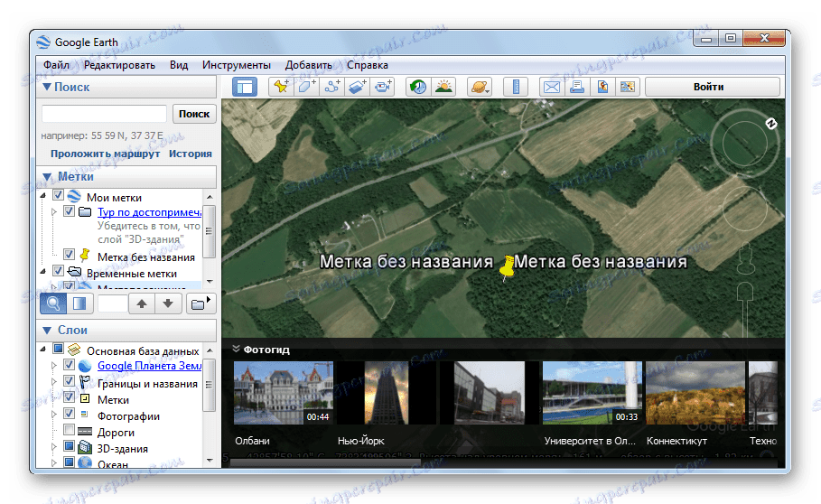
Task: Open the ruler measurement tool
Action: tap(516, 88)
